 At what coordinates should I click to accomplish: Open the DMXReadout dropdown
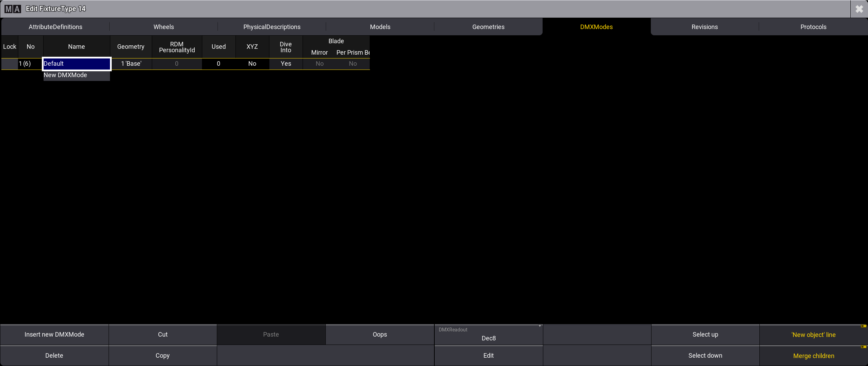(488, 335)
